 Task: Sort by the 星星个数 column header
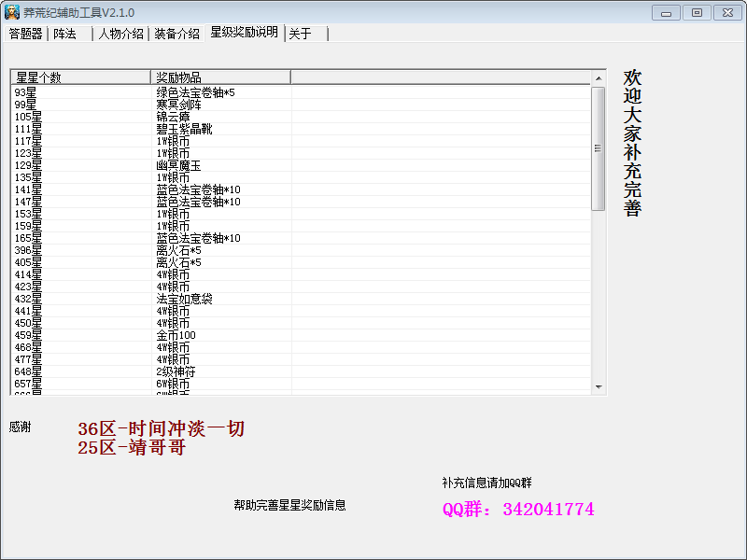pyautogui.click(x=80, y=77)
